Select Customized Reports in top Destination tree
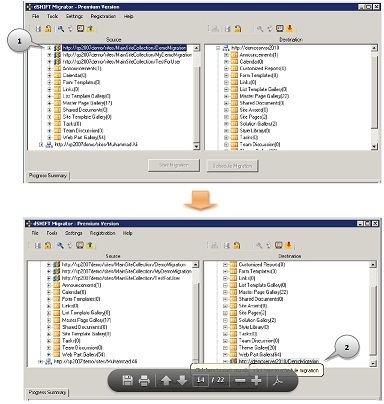Viewport: 384px width, 404px height. (263, 69)
